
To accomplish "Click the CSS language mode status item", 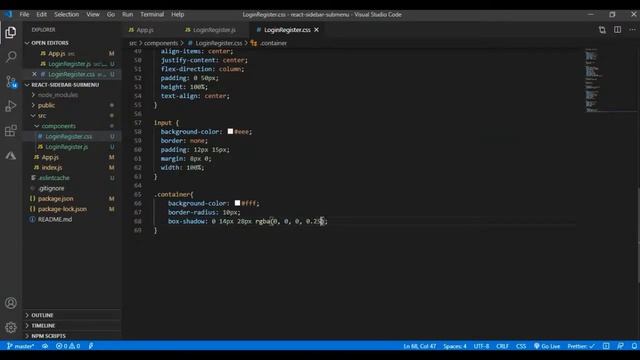I will coord(521,346).
